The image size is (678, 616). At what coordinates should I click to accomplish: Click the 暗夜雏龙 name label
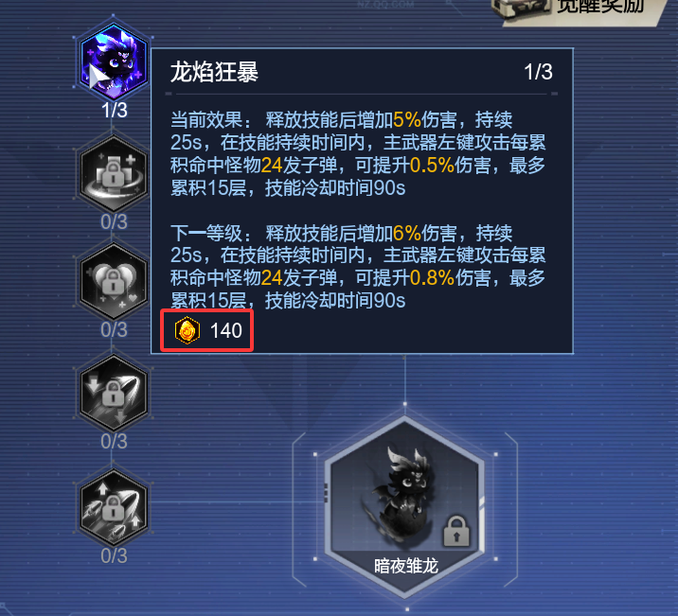coord(406,566)
